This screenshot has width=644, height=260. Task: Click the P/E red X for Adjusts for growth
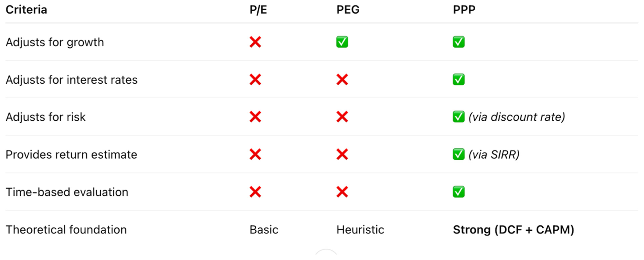255,42
